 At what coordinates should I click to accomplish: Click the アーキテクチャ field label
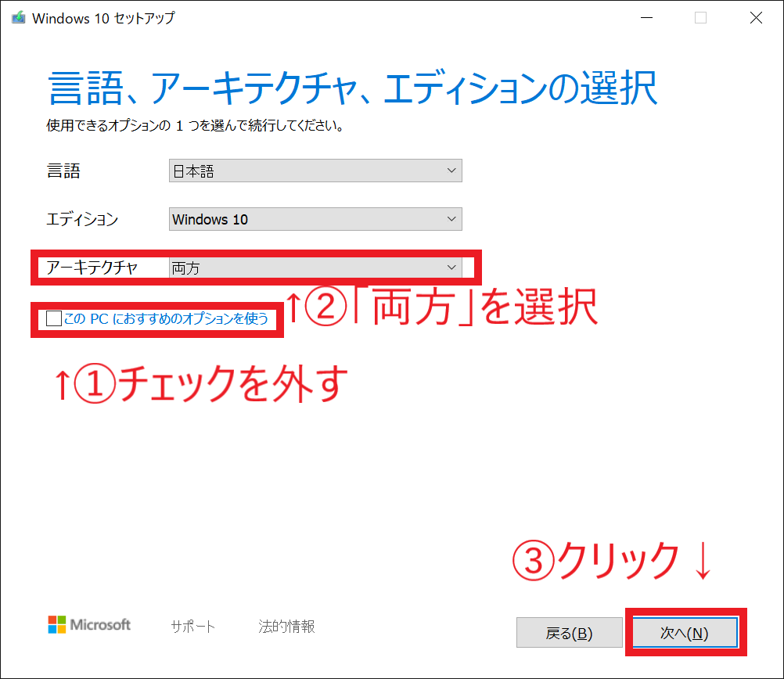[92, 268]
